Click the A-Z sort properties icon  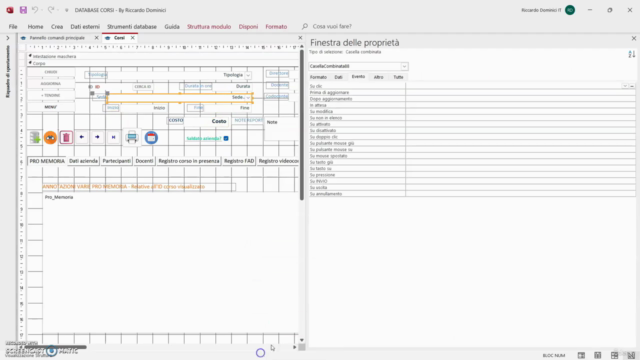(x=631, y=54)
